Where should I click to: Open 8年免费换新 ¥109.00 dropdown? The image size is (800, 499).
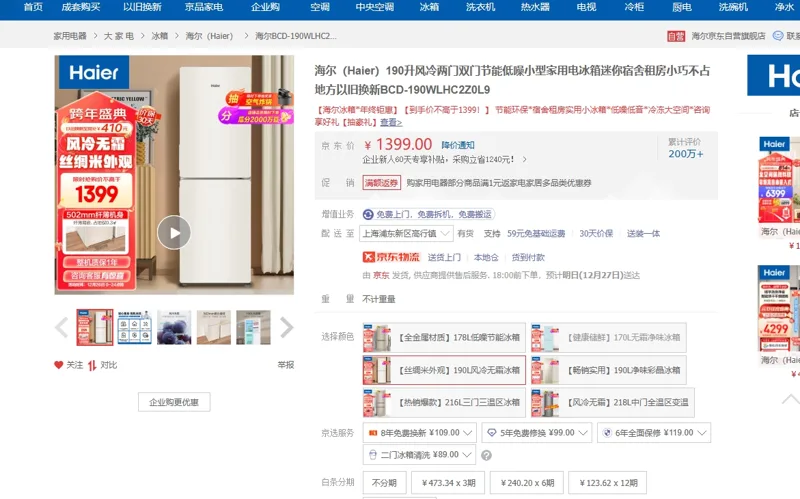(419, 433)
